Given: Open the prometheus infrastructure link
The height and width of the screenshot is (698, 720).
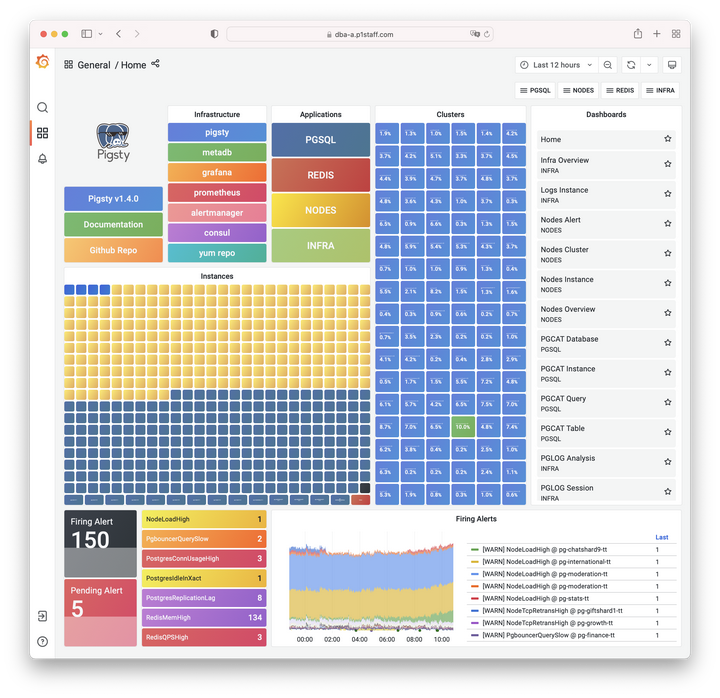Looking at the screenshot, I should point(217,193).
